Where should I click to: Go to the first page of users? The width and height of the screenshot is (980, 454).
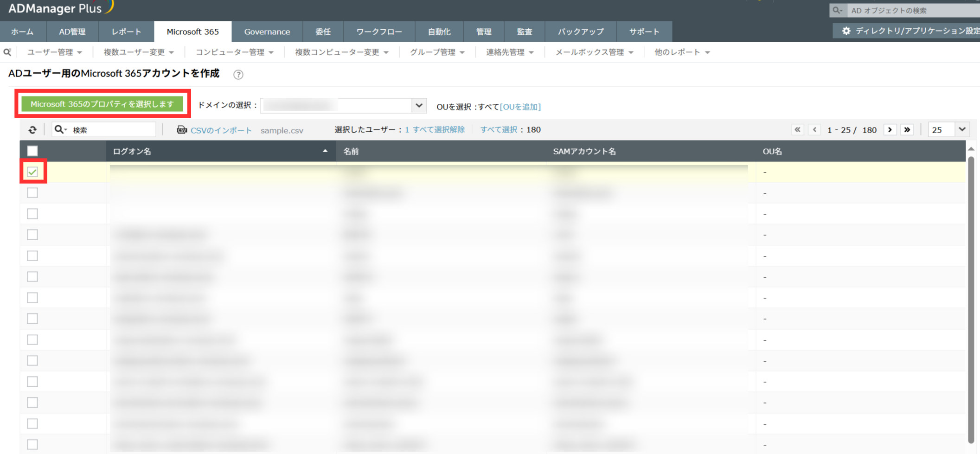(x=797, y=130)
